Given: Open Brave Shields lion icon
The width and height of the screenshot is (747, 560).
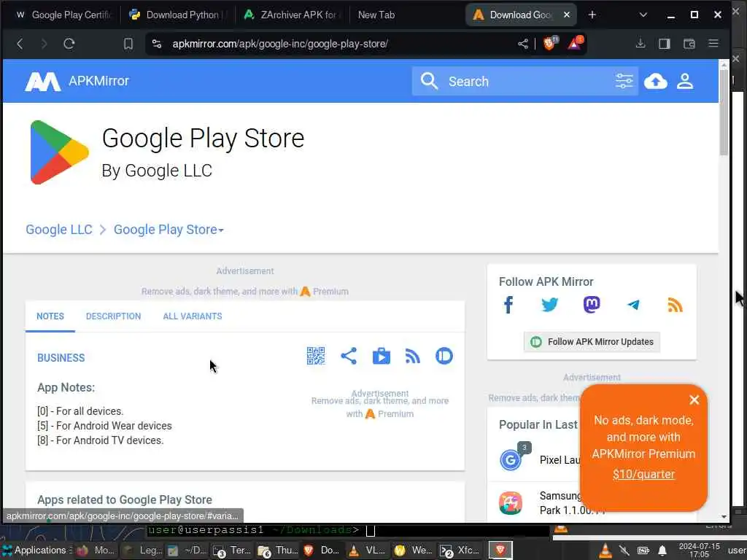Looking at the screenshot, I should [549, 43].
